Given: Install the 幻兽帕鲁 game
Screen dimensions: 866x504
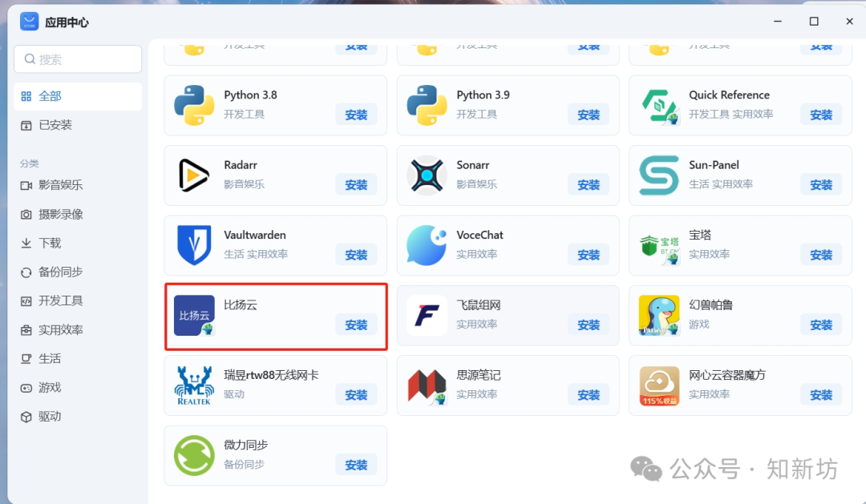Looking at the screenshot, I should coord(821,325).
